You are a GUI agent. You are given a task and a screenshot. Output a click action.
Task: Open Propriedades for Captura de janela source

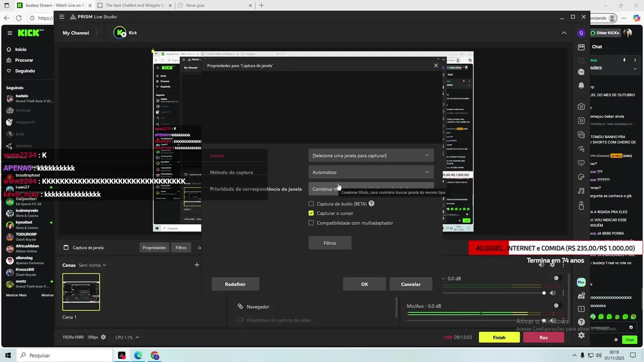click(x=154, y=247)
